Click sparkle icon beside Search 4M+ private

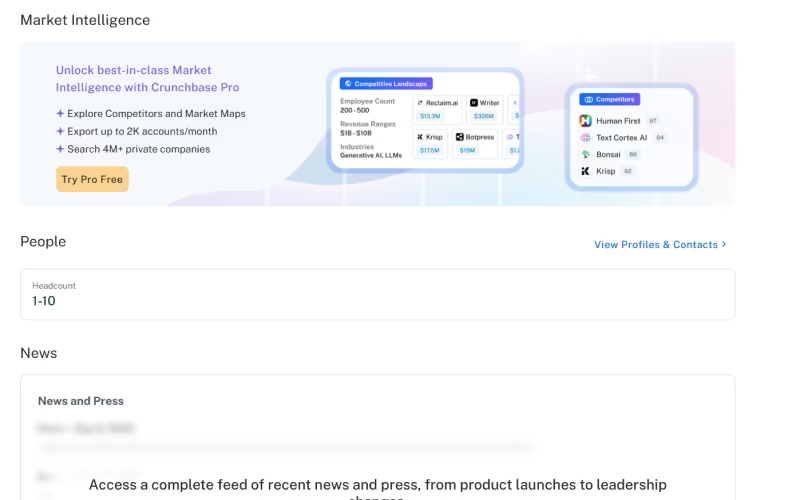[60, 149]
